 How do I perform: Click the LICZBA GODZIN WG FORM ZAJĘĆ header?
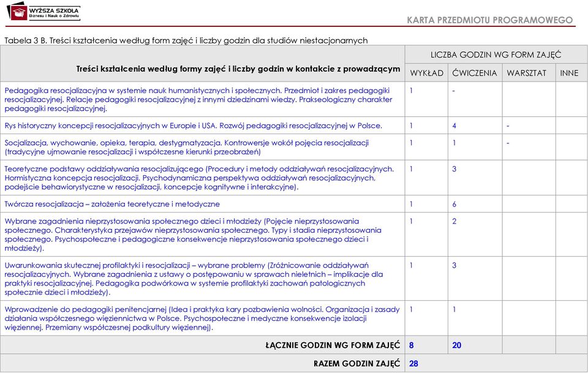(496, 55)
